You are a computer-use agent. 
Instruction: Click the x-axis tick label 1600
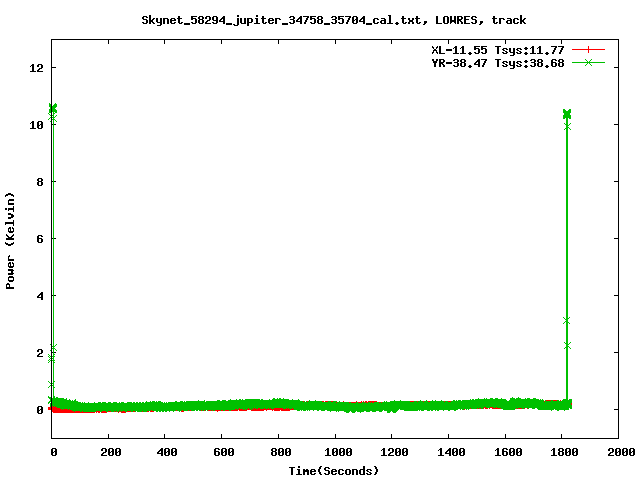[x=508, y=452]
